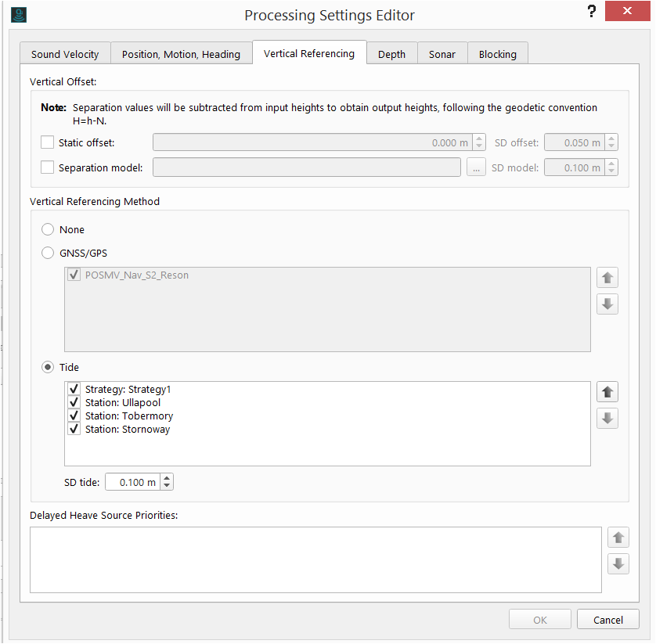656x644 pixels.
Task: Move selected tide item down with arrow
Action: tap(607, 419)
